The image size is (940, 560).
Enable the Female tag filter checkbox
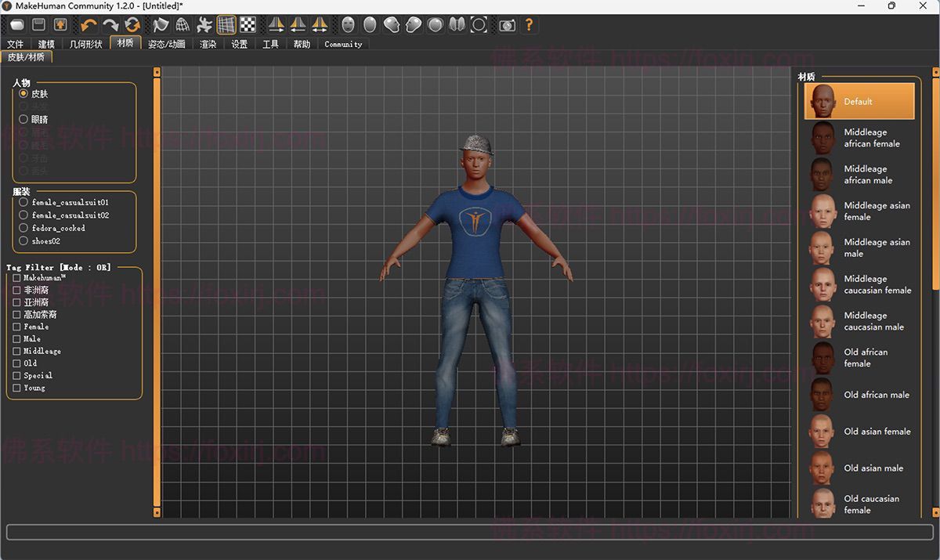[17, 327]
